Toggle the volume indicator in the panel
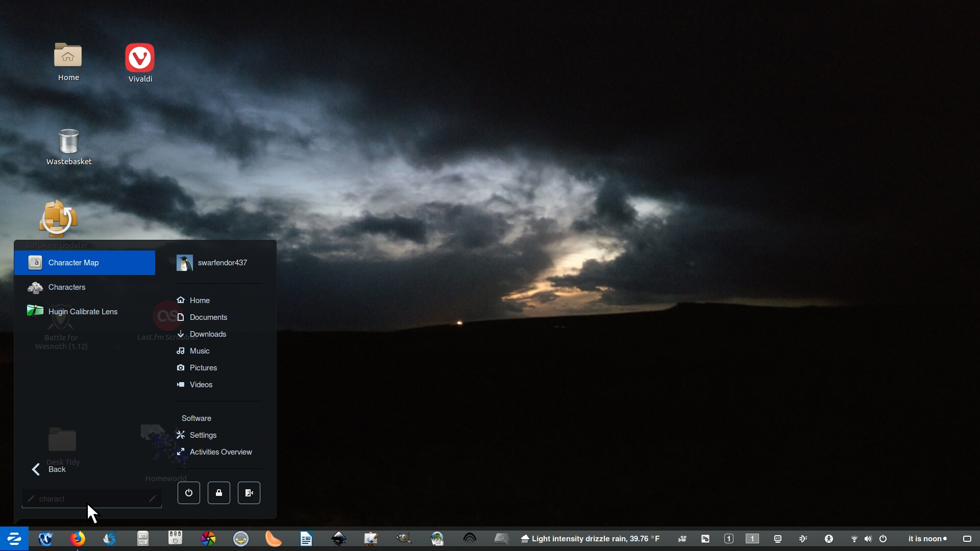The height and width of the screenshot is (551, 980). point(868,539)
